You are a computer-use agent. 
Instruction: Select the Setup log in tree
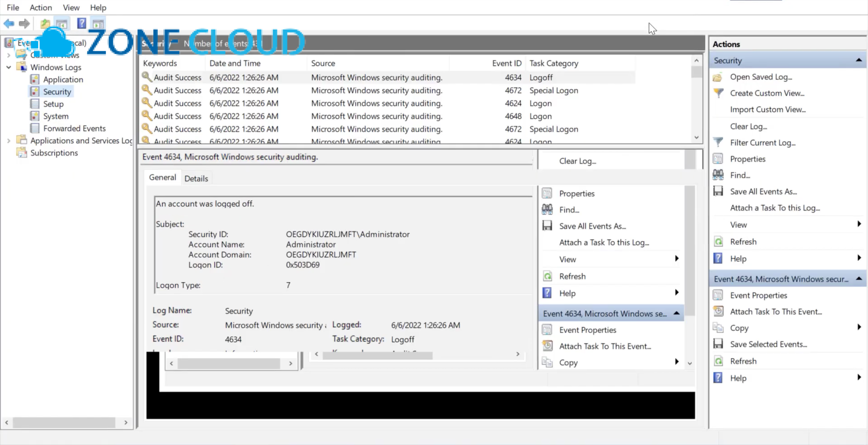pyautogui.click(x=53, y=104)
